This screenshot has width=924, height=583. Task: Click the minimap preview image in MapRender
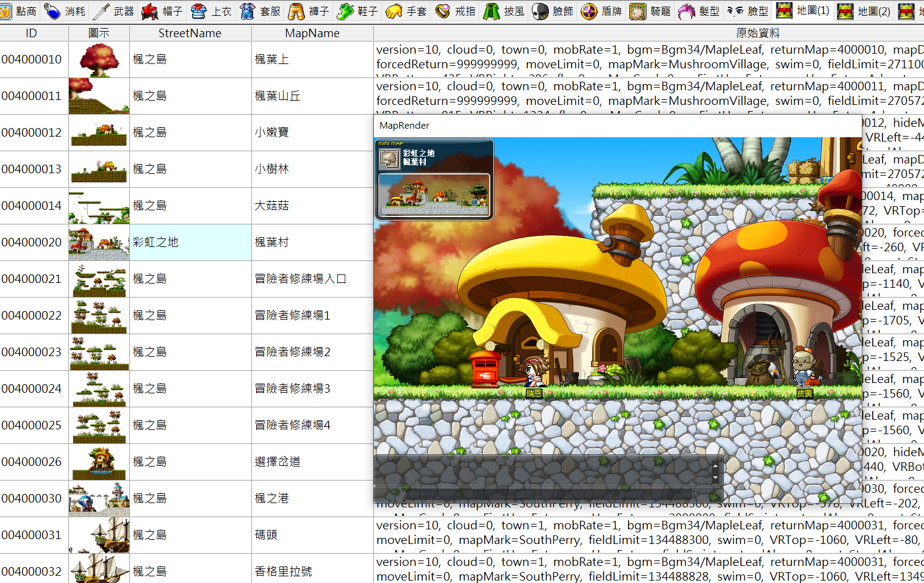tap(434, 195)
